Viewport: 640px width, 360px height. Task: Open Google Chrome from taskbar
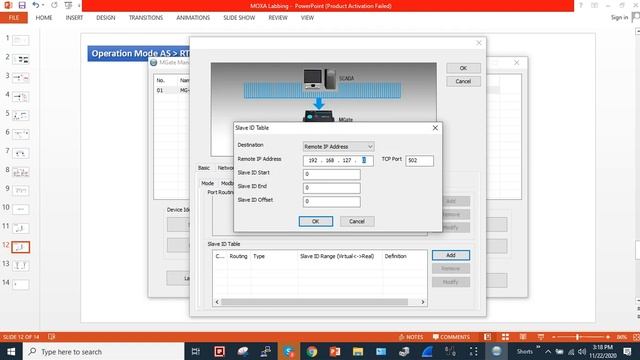click(x=312, y=351)
